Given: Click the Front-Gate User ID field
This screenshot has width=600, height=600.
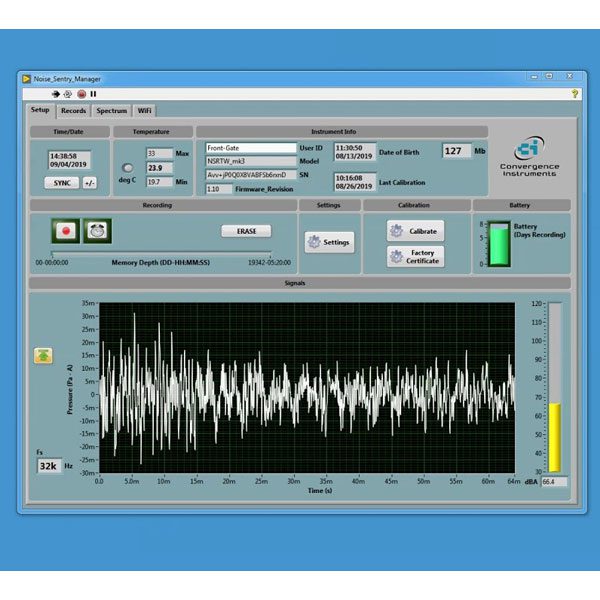Looking at the screenshot, I should (x=251, y=148).
